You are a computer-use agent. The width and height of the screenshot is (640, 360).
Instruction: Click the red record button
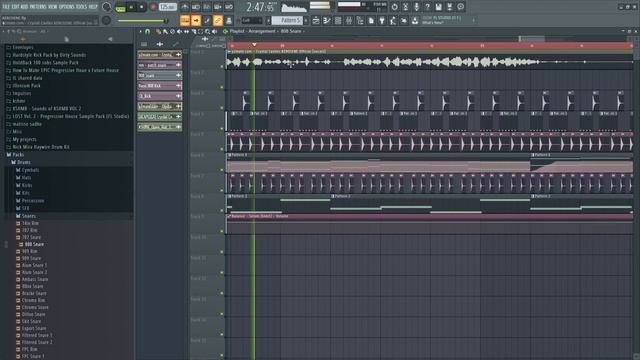click(153, 7)
